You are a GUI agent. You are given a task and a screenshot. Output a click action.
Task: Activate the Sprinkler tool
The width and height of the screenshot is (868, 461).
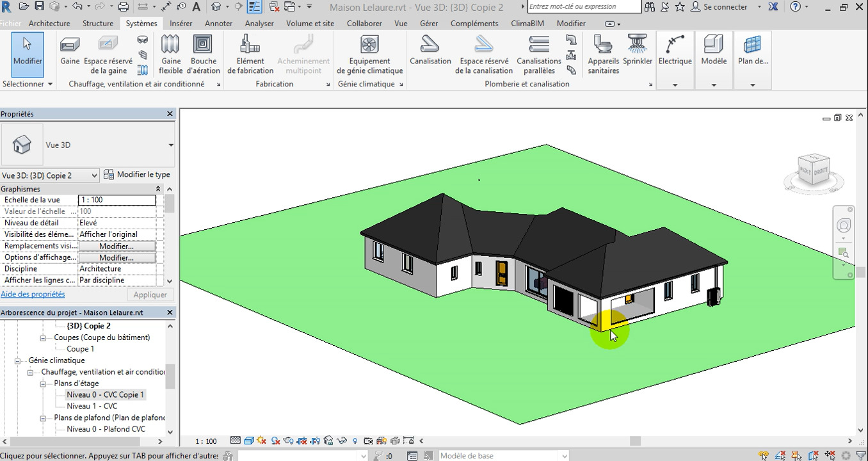coord(638,51)
